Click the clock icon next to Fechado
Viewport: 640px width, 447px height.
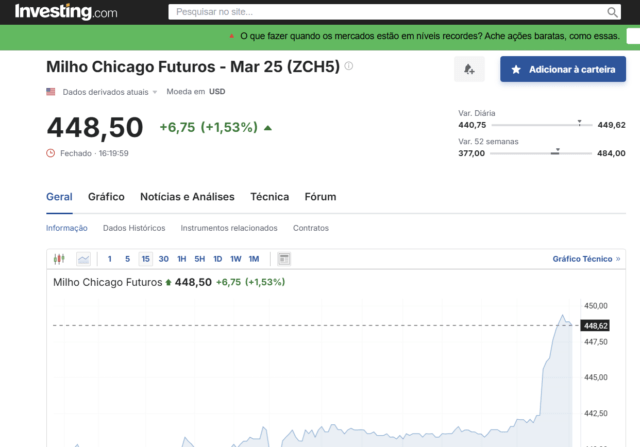click(x=51, y=153)
